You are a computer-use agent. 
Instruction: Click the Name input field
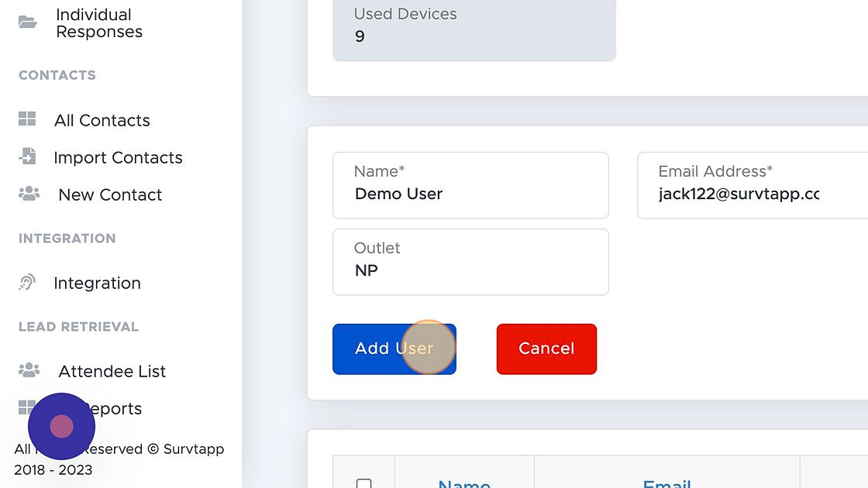click(470, 185)
